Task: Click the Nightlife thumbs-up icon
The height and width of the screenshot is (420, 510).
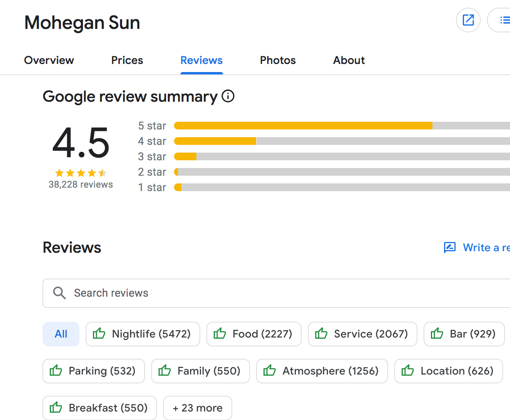Action: (x=99, y=333)
